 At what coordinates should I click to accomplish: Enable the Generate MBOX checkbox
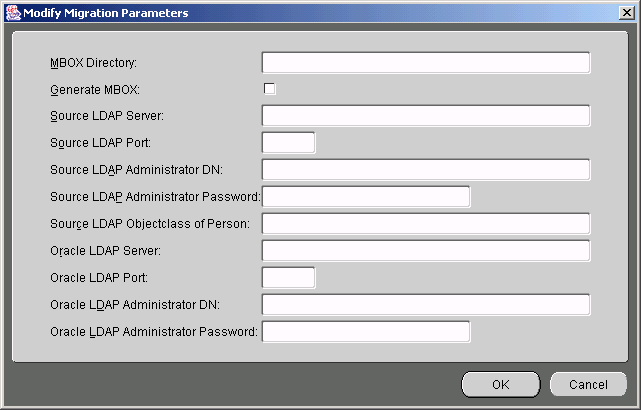coord(269,89)
